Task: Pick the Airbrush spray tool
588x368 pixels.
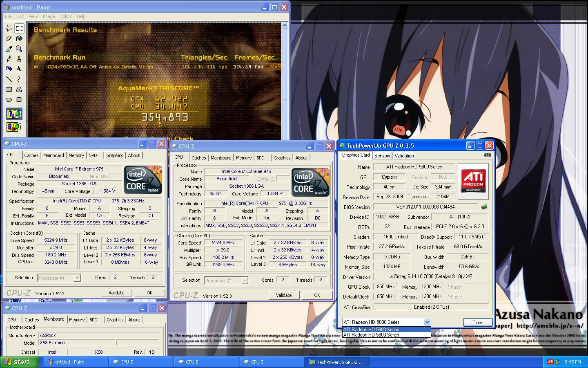Action: click(x=9, y=69)
